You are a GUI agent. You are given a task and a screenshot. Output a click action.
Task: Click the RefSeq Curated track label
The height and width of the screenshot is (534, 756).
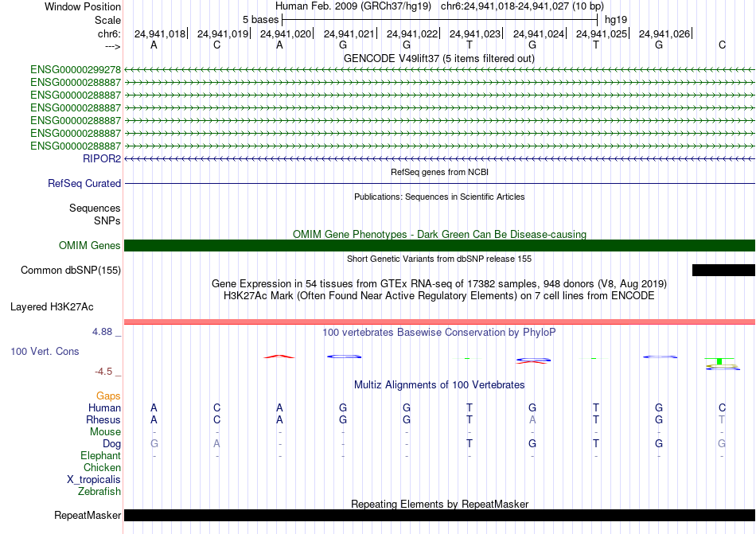(x=84, y=184)
